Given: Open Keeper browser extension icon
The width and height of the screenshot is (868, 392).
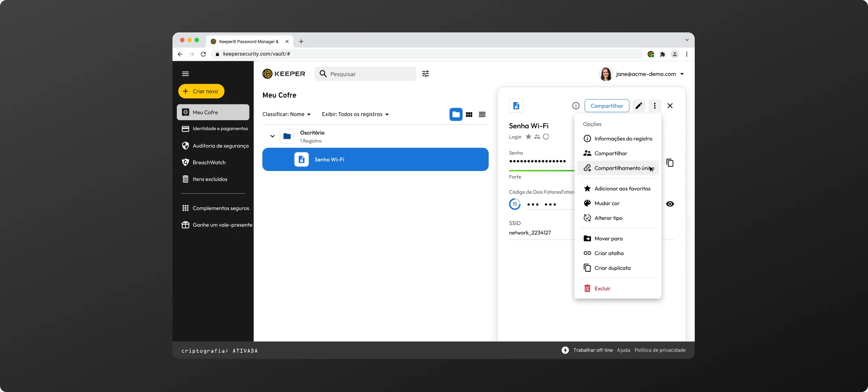Looking at the screenshot, I should (651, 54).
